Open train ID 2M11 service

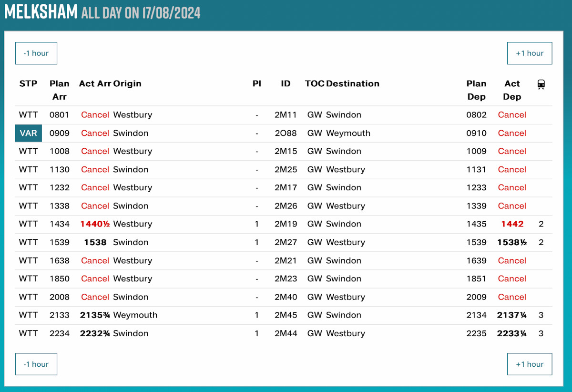point(286,115)
